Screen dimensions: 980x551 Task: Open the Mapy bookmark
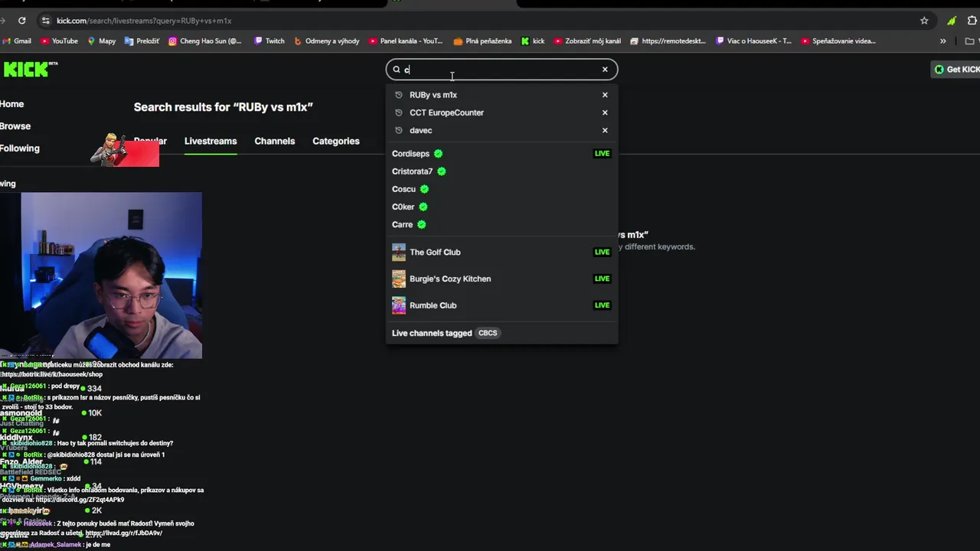click(x=102, y=41)
